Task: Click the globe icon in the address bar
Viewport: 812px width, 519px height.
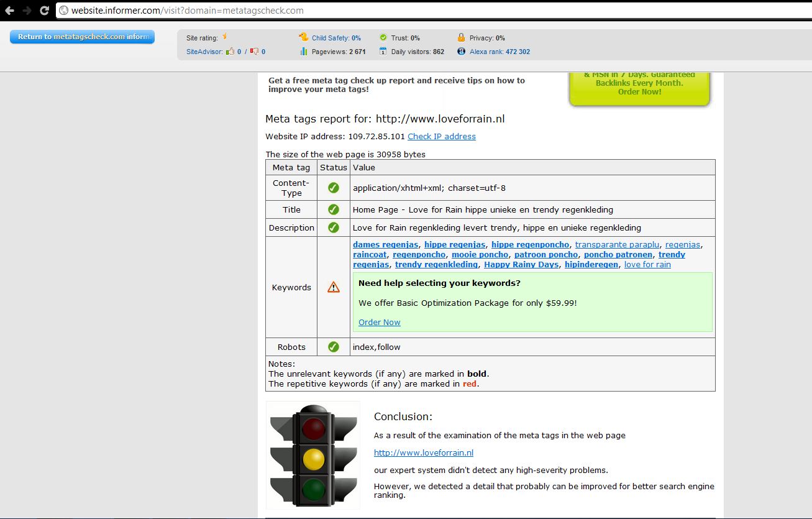Action: point(63,11)
